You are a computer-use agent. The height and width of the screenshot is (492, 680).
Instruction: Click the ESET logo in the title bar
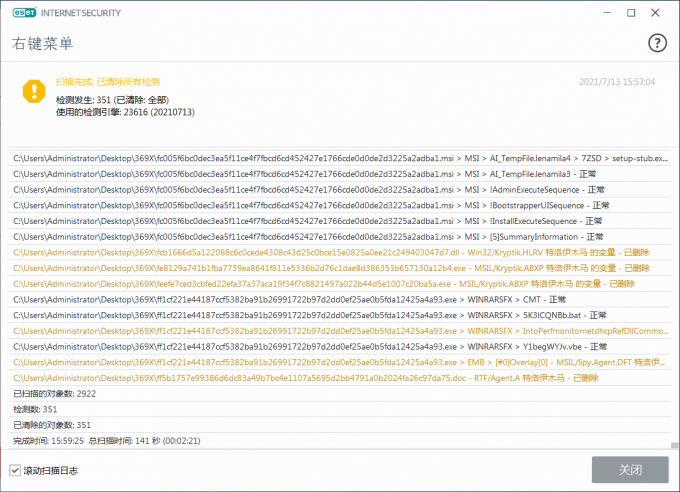click(24, 13)
